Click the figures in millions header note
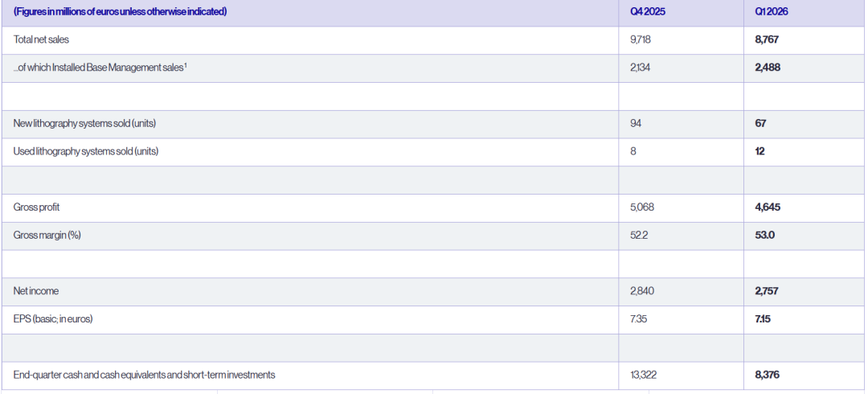This screenshot has height=394, width=868. 120,11
